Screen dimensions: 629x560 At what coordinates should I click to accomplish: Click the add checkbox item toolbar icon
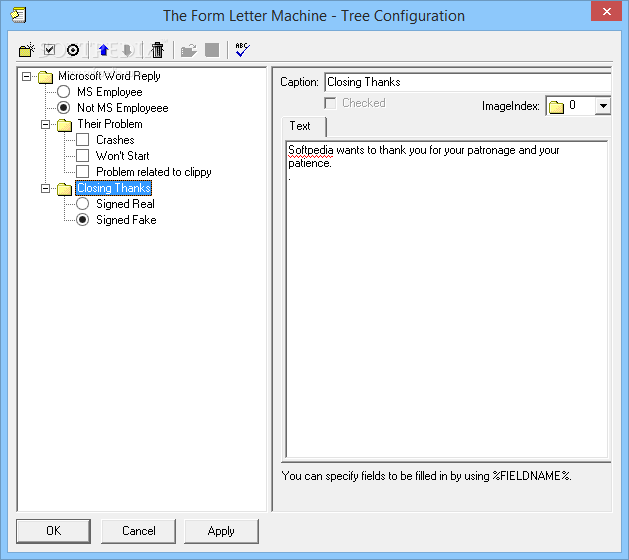click(49, 50)
